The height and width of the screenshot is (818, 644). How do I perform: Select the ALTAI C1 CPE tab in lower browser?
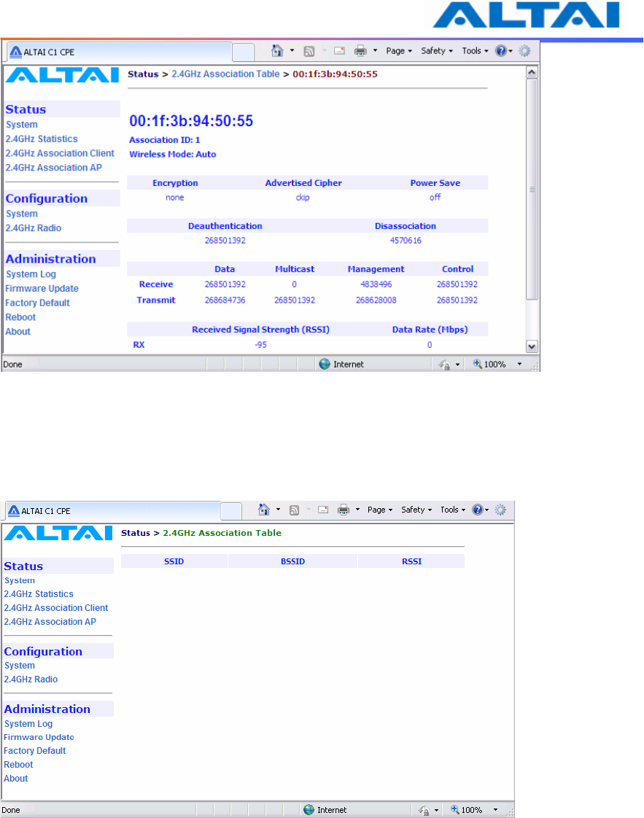click(x=113, y=511)
